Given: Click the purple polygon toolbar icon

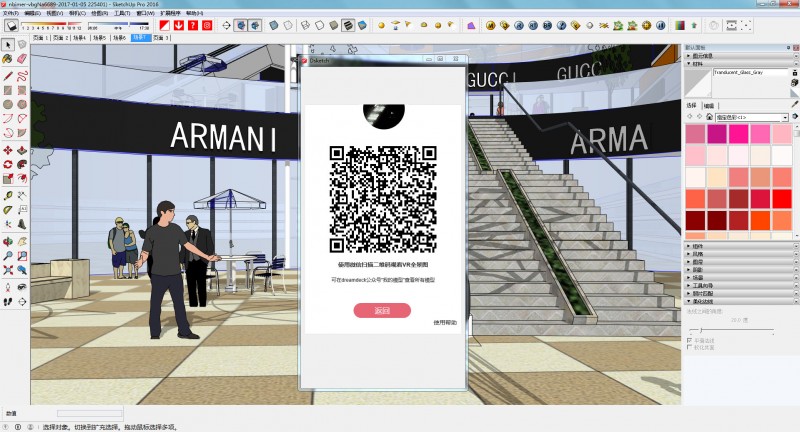Looking at the screenshot, I should 471,25.
